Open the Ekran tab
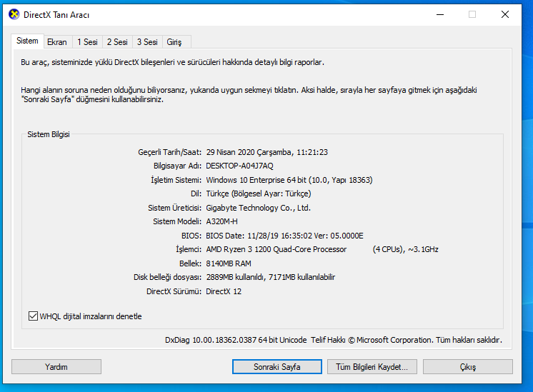 (57, 42)
